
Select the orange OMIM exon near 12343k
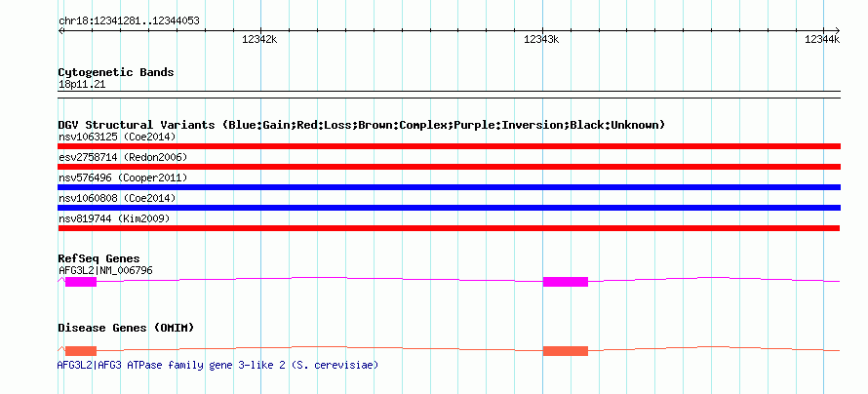[x=566, y=351]
